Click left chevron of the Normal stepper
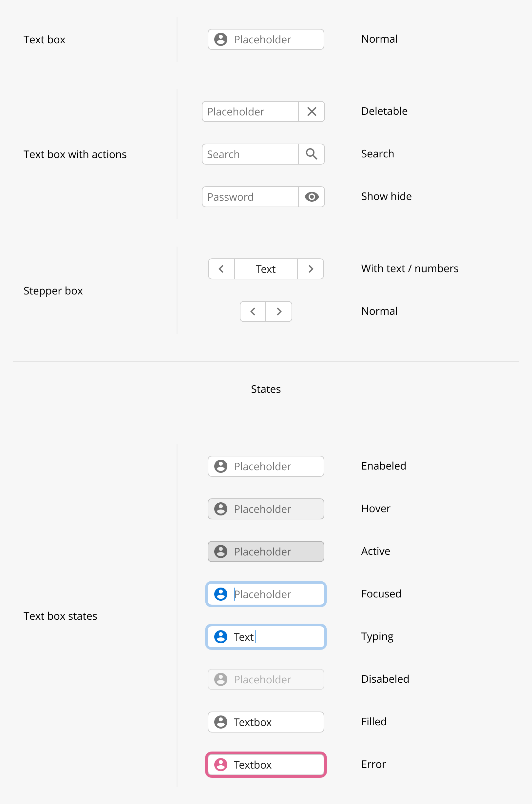 253,312
